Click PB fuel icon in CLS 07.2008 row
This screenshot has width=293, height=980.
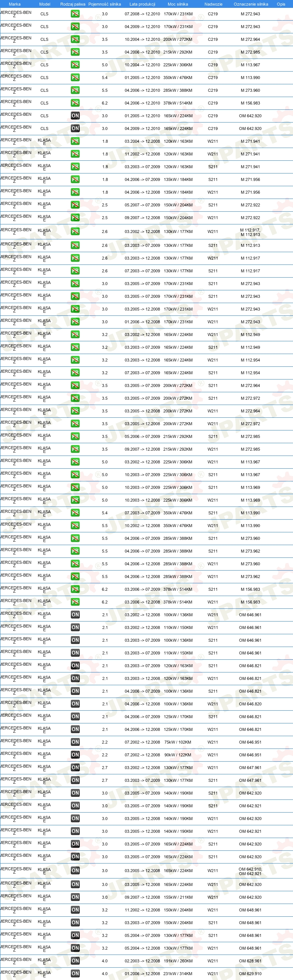(75, 14)
